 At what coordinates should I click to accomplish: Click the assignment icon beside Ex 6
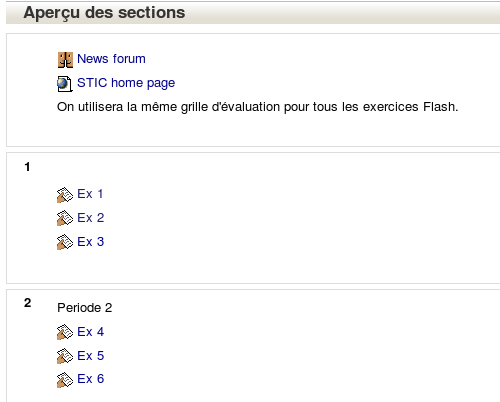click(65, 380)
